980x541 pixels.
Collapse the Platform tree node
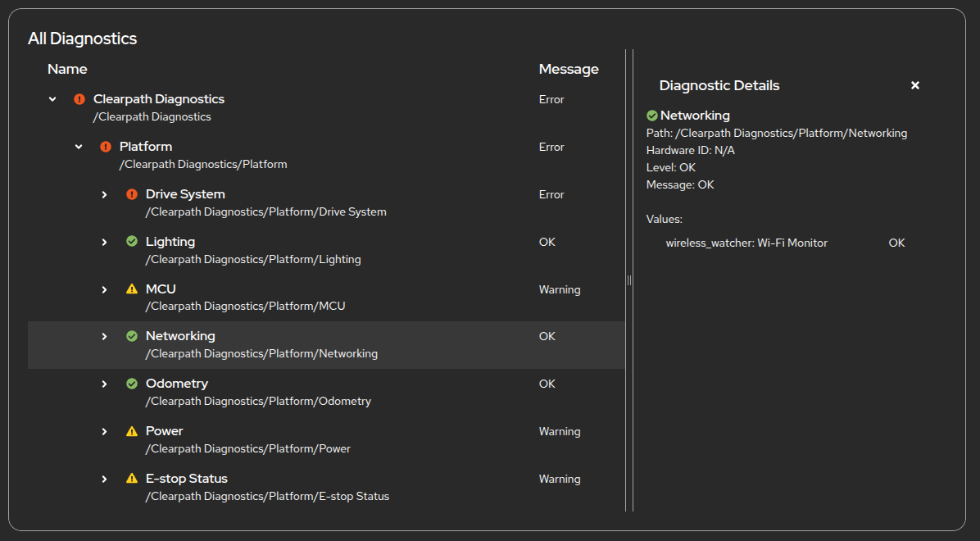(79, 147)
